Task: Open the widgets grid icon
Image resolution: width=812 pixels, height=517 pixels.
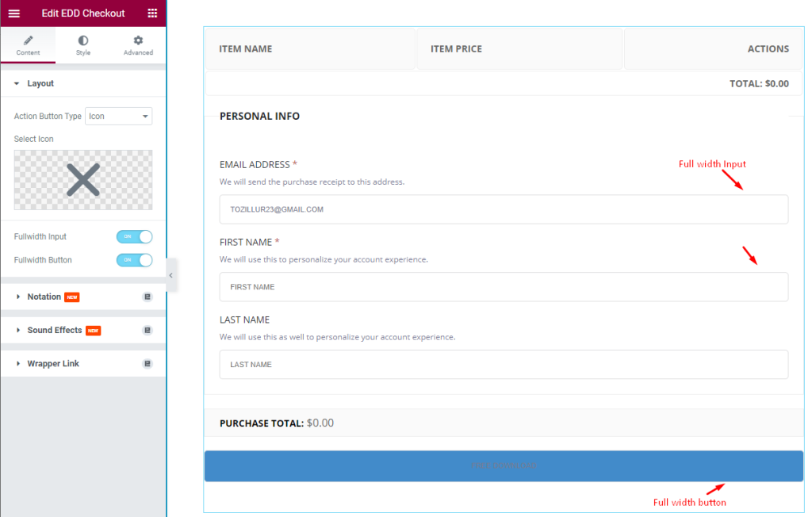Action: point(152,13)
